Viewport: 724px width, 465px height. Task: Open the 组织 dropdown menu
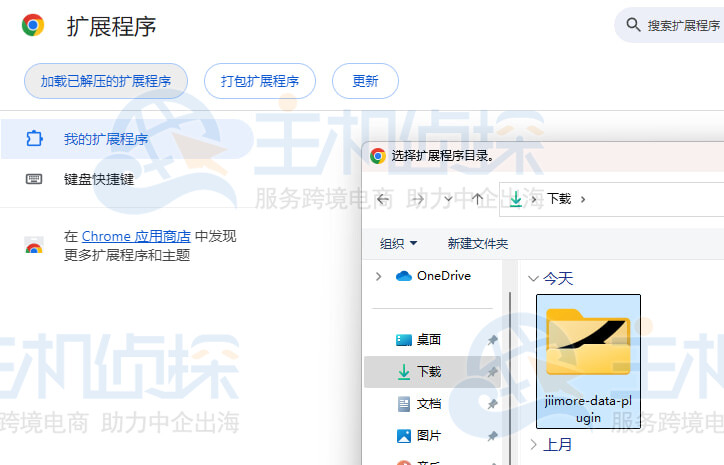point(399,243)
